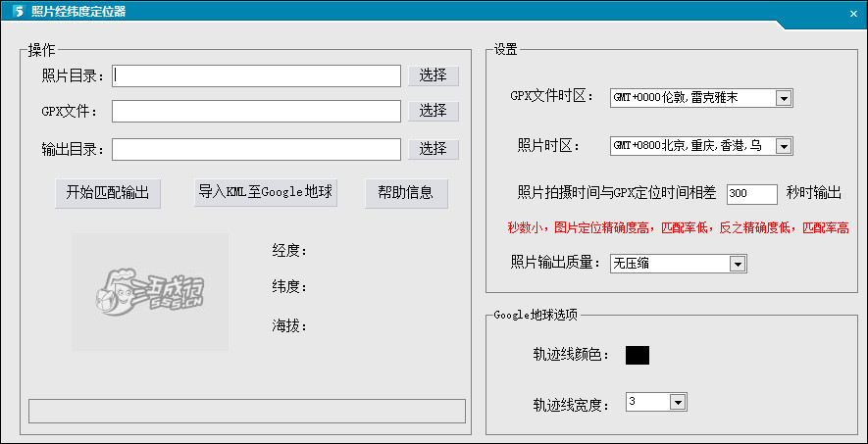Click the Google地球选项 group title
This screenshot has width=868, height=444.
[x=536, y=316]
